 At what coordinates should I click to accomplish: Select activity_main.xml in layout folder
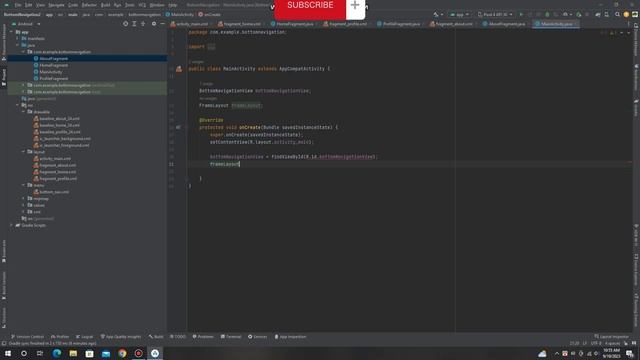click(x=55, y=159)
